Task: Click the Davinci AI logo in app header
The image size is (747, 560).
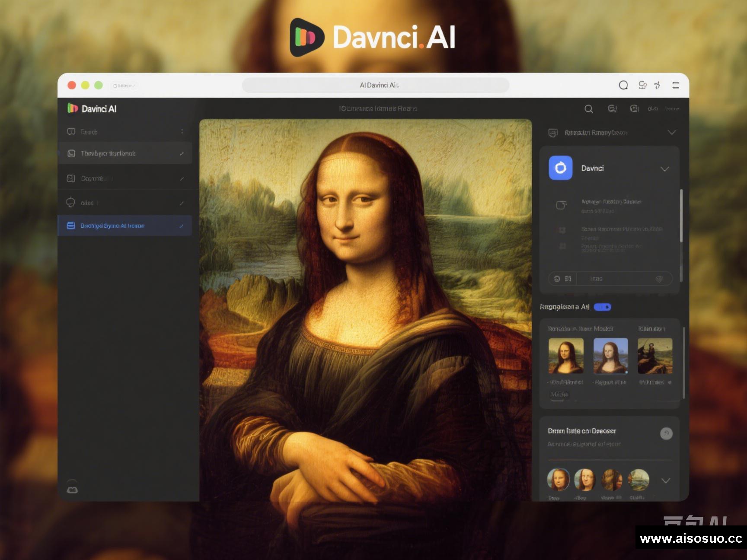Action: tap(92, 108)
